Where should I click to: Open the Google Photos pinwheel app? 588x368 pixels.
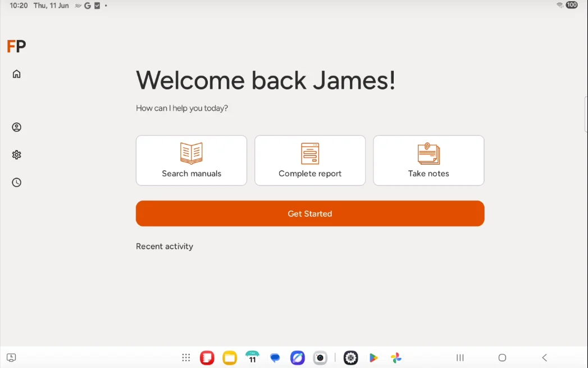pos(396,358)
